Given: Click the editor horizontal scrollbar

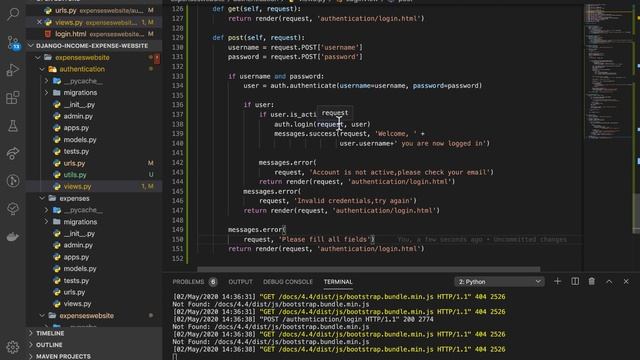Looking at the screenshot, I should pyautogui.click(x=369, y=269).
